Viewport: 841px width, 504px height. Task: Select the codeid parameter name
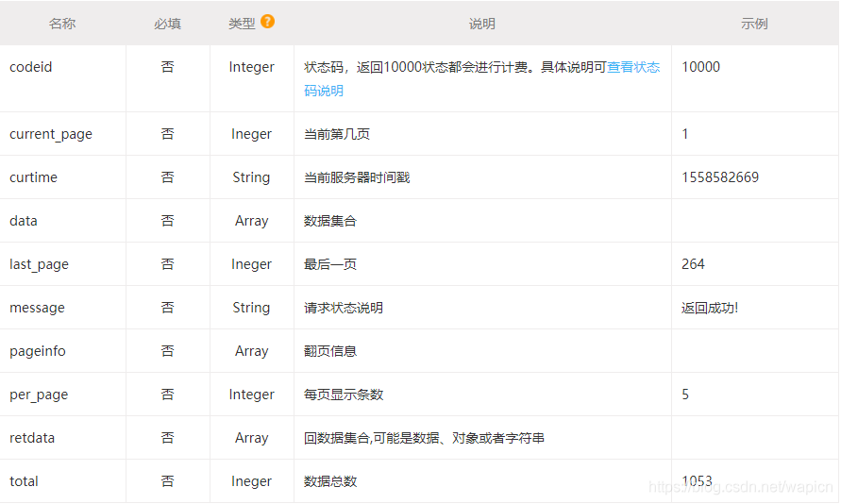(30, 67)
